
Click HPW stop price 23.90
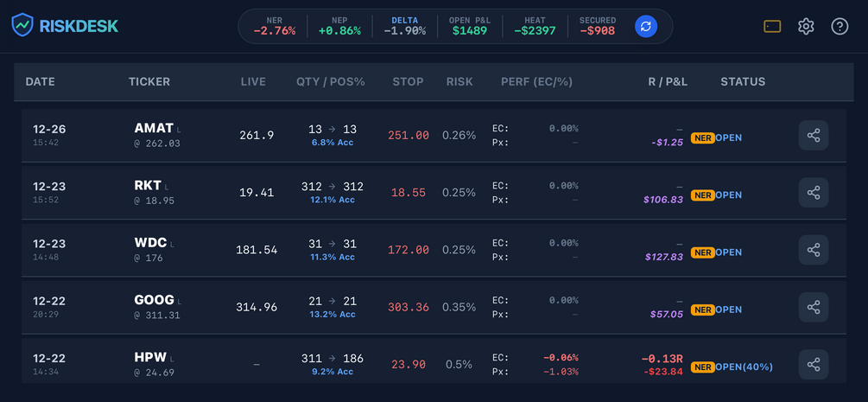point(409,364)
